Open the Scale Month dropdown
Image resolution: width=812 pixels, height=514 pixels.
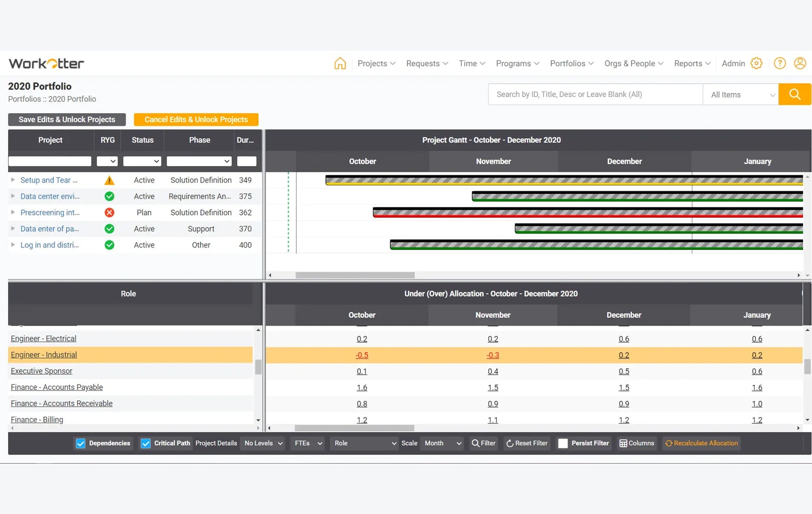tap(441, 443)
